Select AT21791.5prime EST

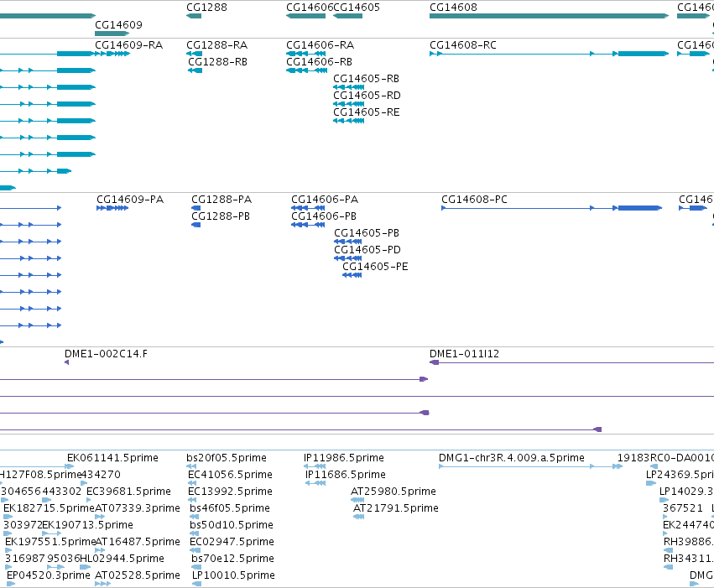359,517
